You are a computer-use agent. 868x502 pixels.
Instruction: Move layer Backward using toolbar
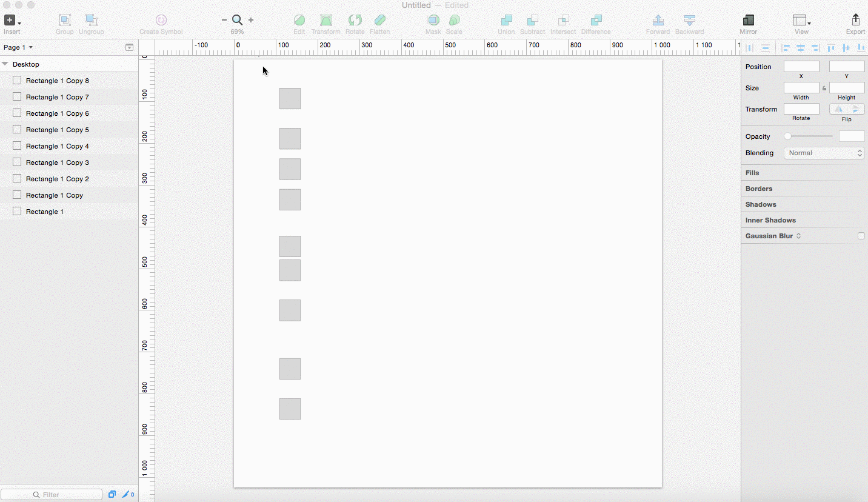tap(689, 21)
